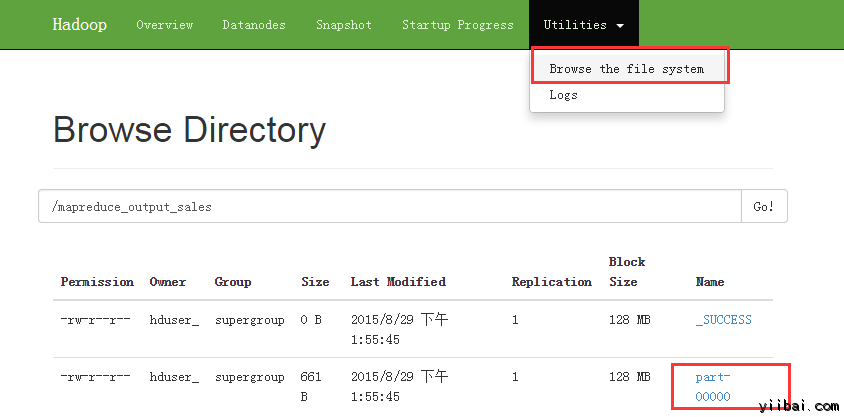Open the _SUCCESS file link
The height and width of the screenshot is (417, 844).
coord(723,320)
